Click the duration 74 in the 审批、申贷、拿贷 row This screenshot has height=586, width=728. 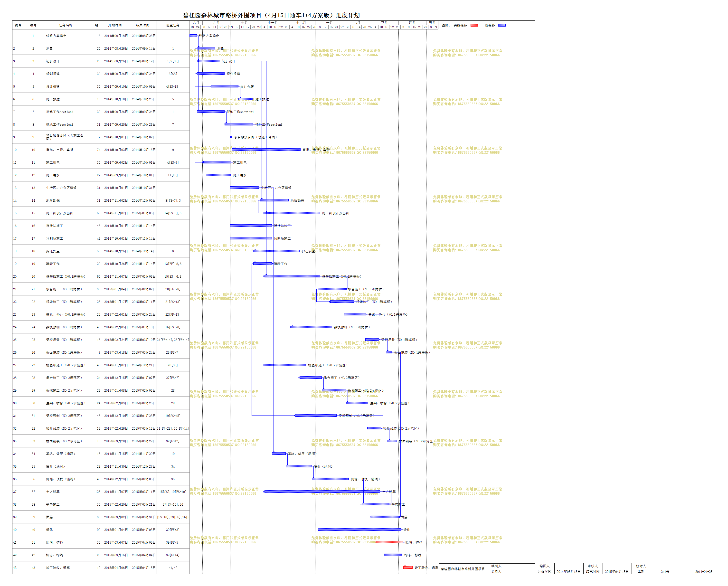(x=99, y=150)
